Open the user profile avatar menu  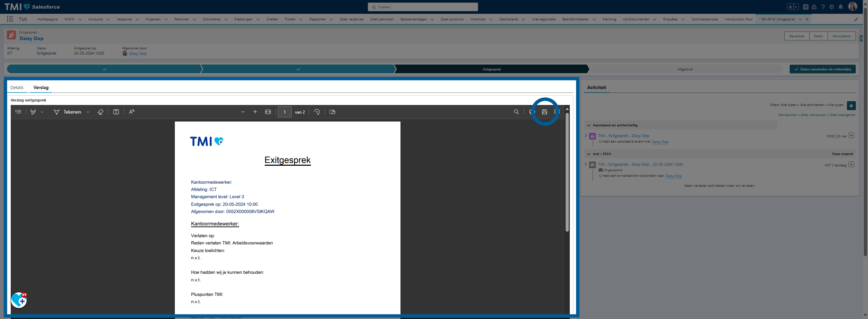[853, 7]
